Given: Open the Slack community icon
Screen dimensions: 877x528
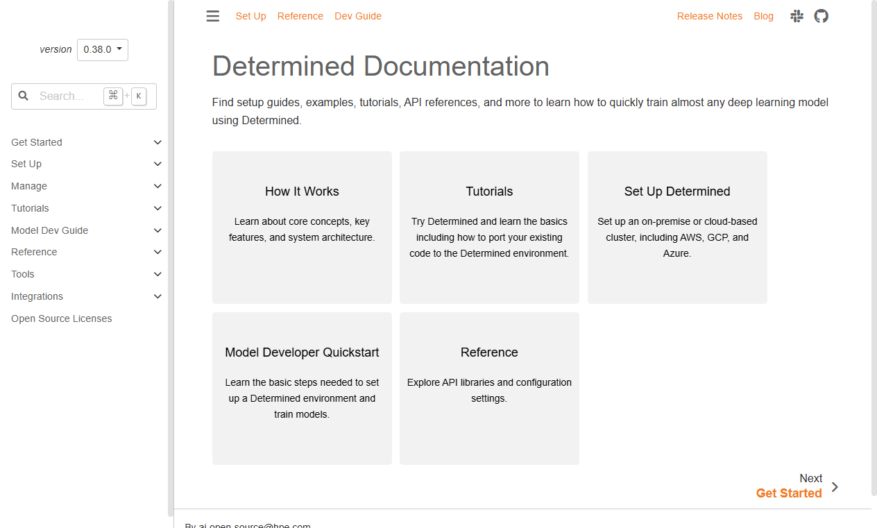Looking at the screenshot, I should pos(796,16).
